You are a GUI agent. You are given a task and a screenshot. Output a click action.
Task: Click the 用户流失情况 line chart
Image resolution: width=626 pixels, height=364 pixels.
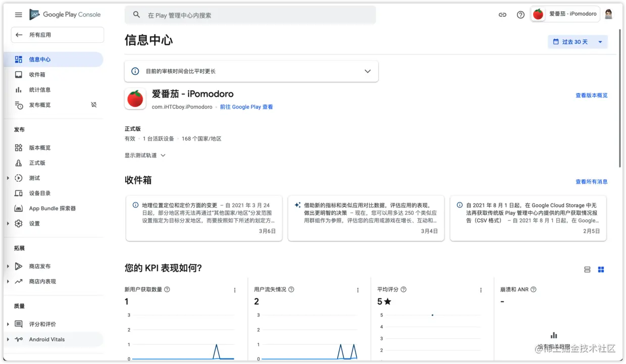tap(305, 336)
